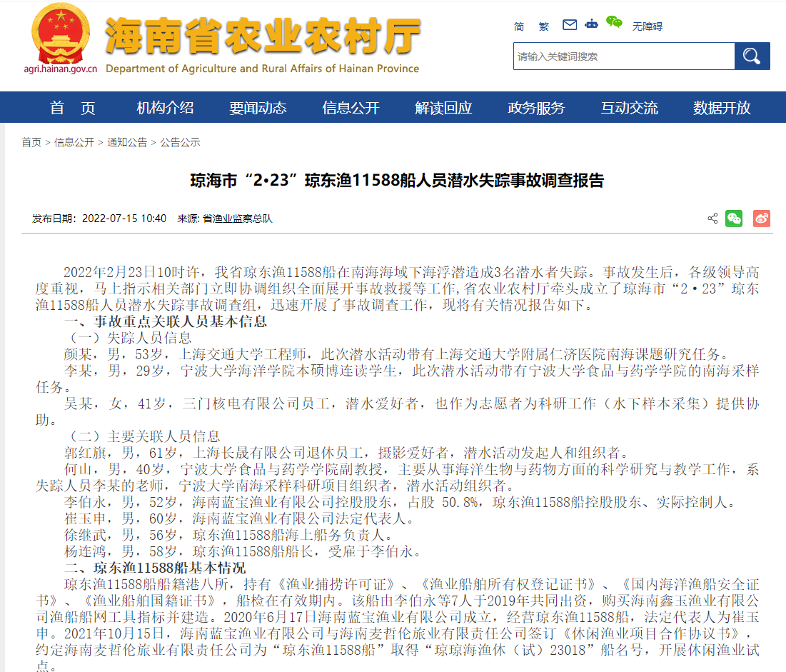
Task: Click the line starting 郭红旗，男，61岁
Action: coord(348,453)
